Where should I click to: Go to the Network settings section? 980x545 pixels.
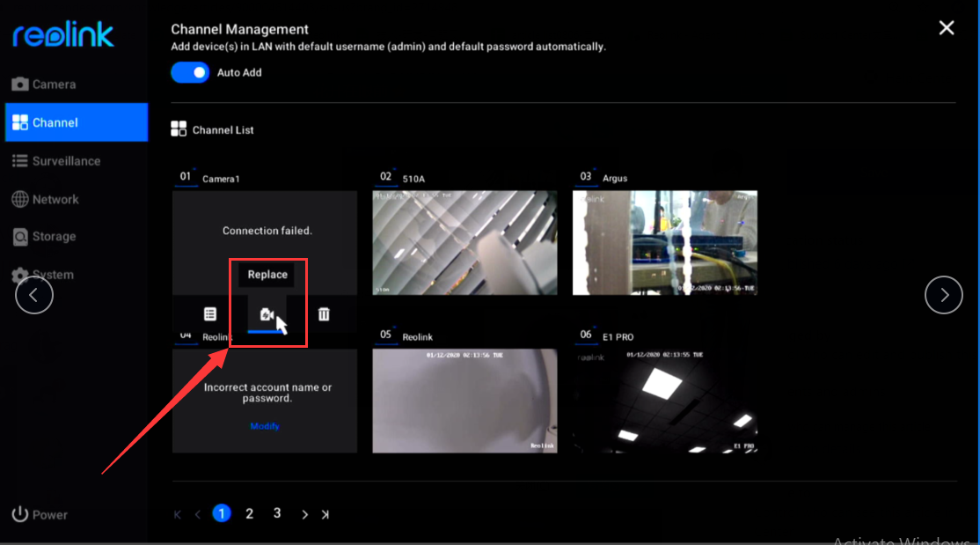coord(45,199)
